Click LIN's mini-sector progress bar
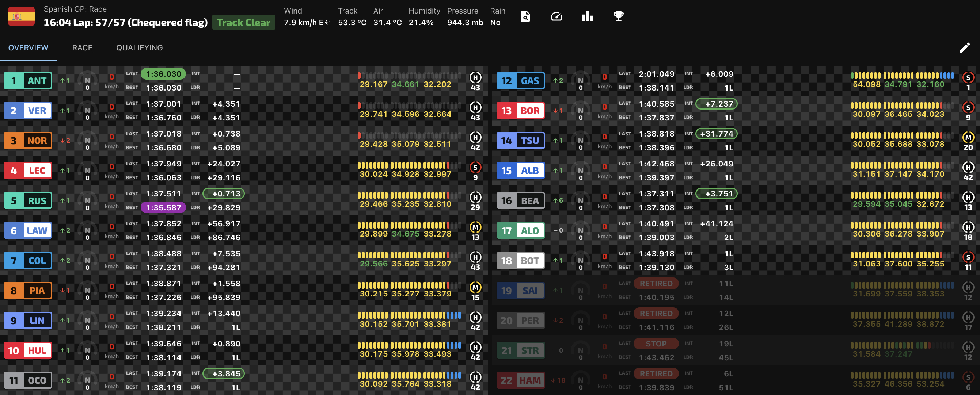Screen dimensions: 980x395 tap(409, 315)
